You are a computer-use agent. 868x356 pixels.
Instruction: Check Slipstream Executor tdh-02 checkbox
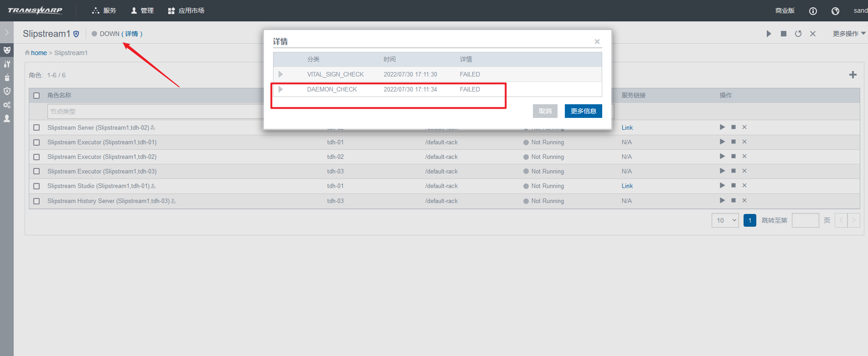(x=36, y=157)
